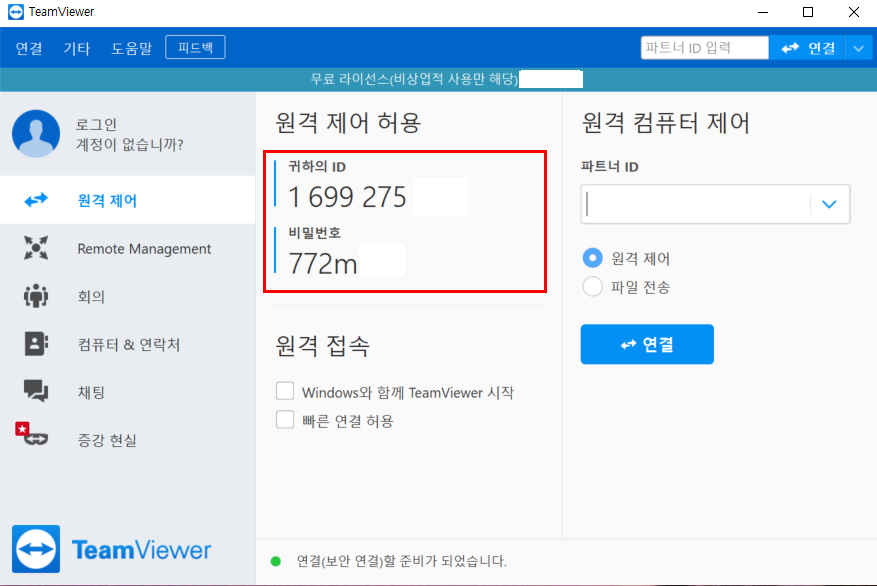Click 연결(보안 연결)할 준비가 되었습니다 status text
This screenshot has height=586, width=877.
pyautogui.click(x=402, y=561)
